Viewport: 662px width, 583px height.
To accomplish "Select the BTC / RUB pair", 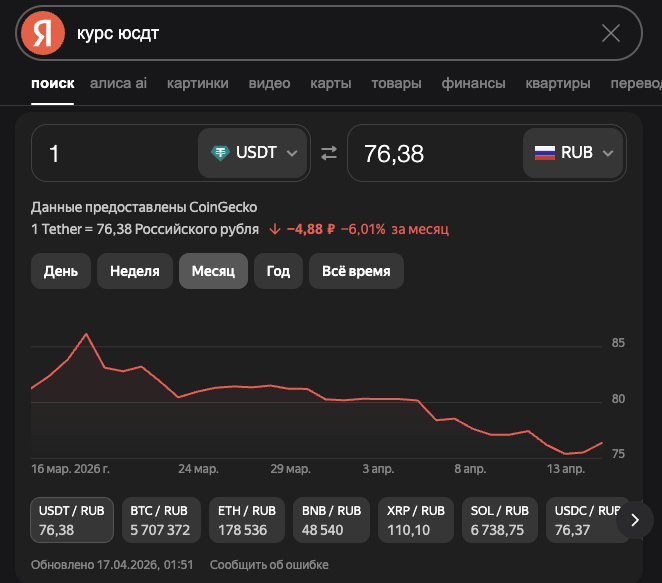I will tap(160, 520).
